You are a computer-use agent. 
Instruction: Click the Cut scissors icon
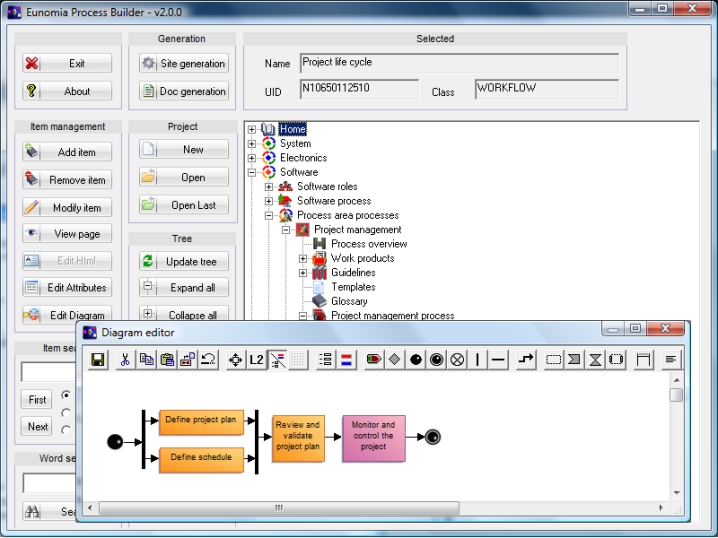[125, 360]
